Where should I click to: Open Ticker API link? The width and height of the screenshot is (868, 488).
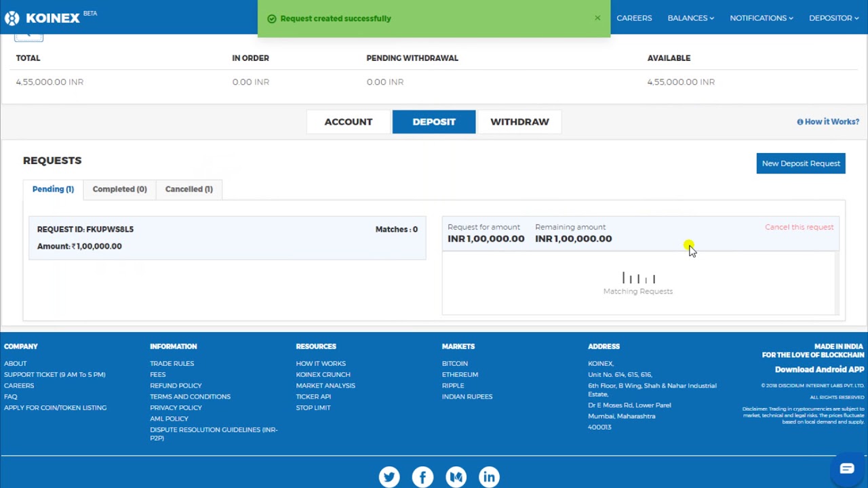(x=313, y=396)
